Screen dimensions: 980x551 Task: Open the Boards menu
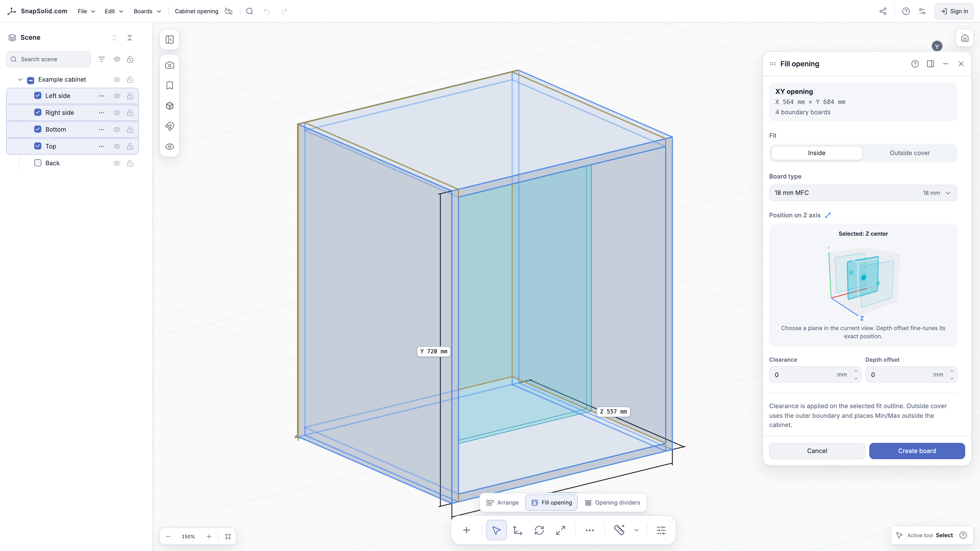coord(147,11)
